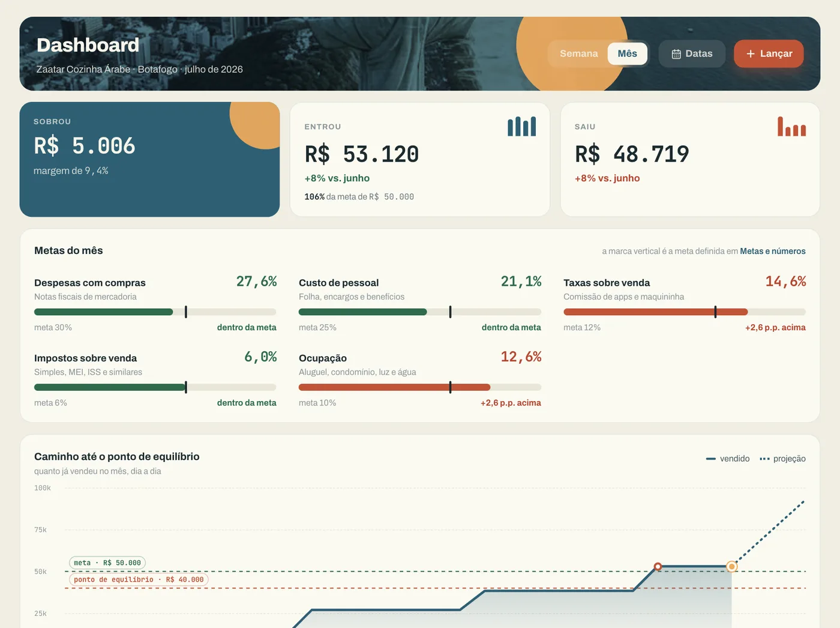Click the 'meta 25%' label

pos(317,327)
